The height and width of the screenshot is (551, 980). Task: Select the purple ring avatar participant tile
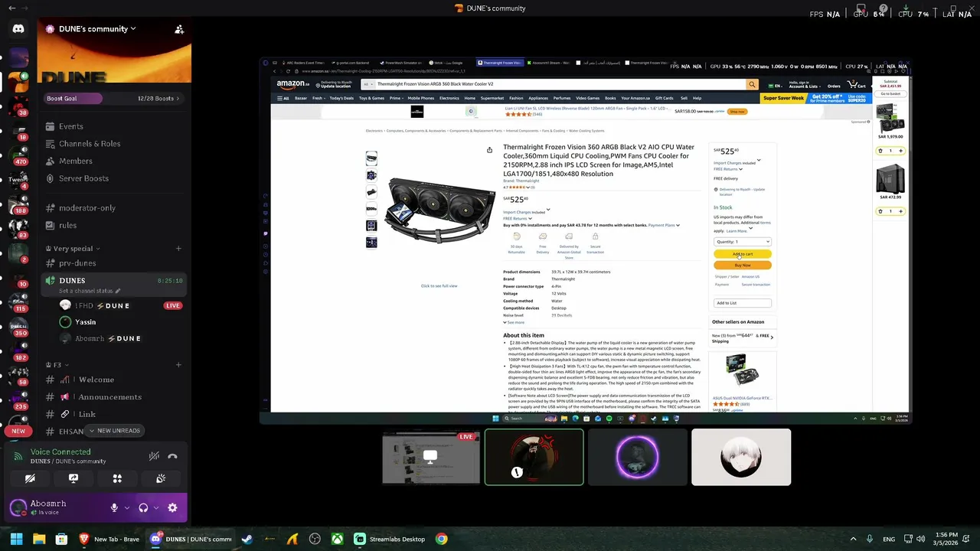(637, 457)
